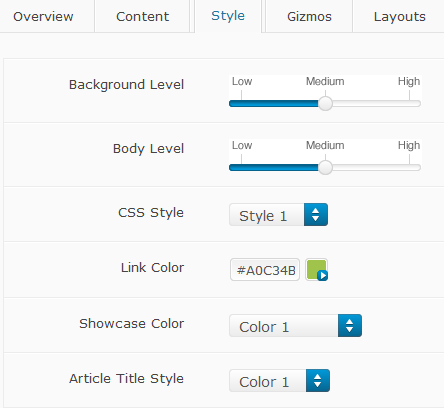Click the blue arrow on color swatch

coord(322,276)
